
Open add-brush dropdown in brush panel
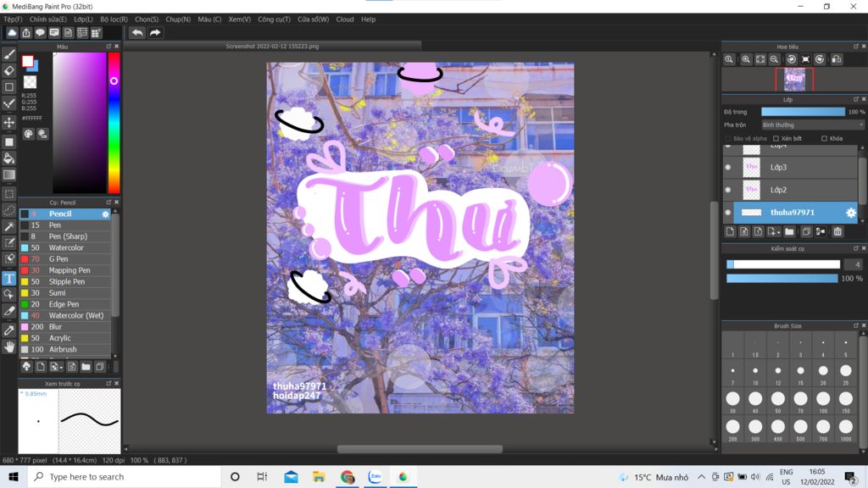[x=56, y=367]
